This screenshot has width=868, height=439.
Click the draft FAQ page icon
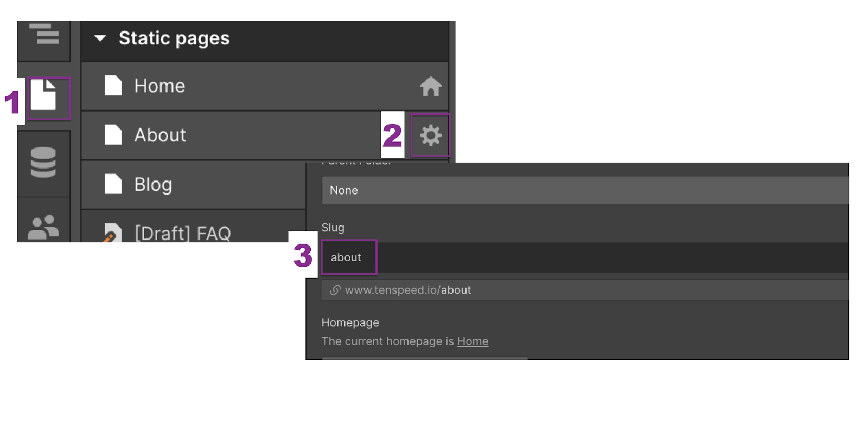coord(112,233)
